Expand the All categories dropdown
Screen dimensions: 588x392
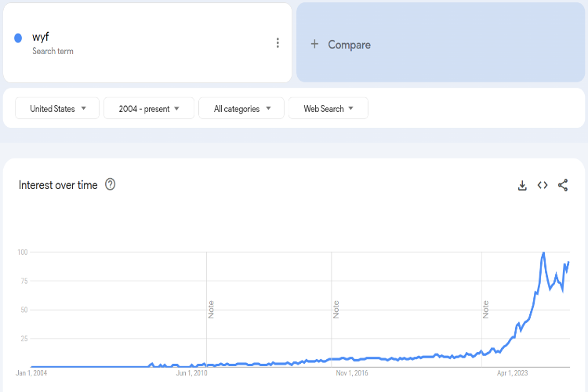(x=241, y=109)
